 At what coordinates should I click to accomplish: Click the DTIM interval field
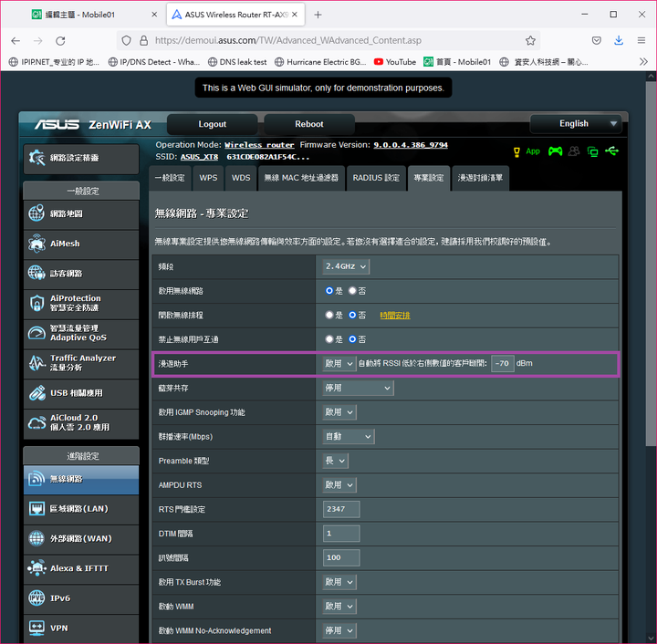point(341,534)
